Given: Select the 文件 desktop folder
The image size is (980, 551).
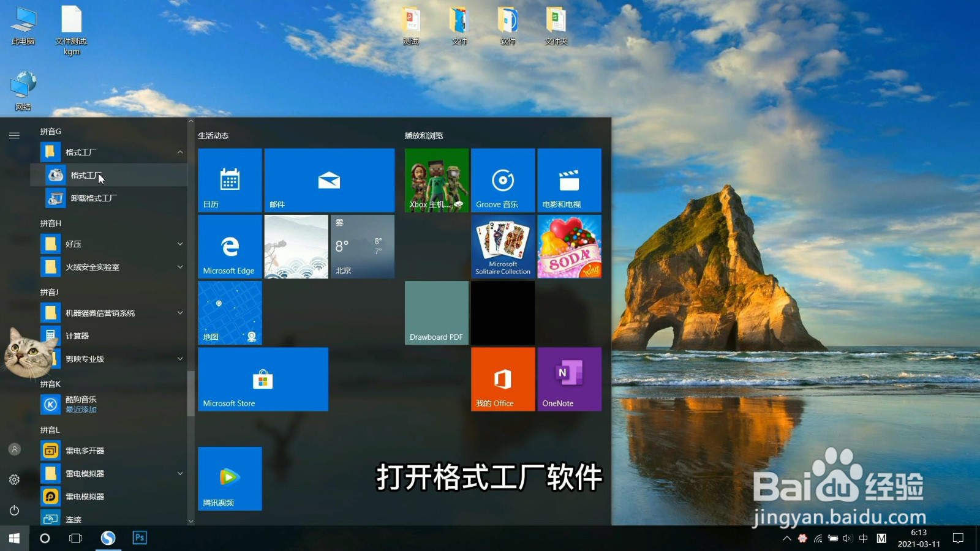Looking at the screenshot, I should point(459,26).
